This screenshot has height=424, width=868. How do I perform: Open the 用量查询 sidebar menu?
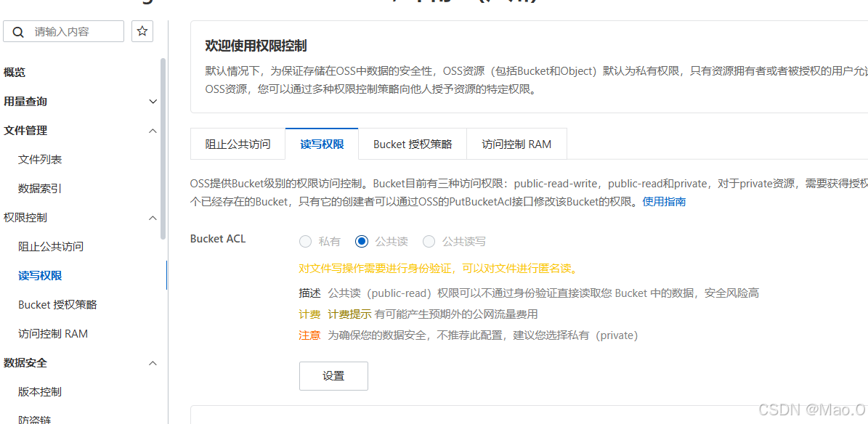tap(25, 102)
